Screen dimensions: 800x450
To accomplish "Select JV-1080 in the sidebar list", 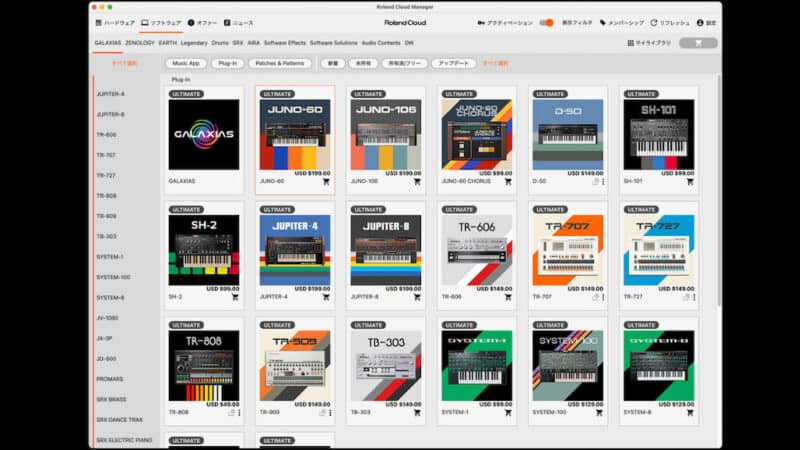I will click(x=107, y=318).
